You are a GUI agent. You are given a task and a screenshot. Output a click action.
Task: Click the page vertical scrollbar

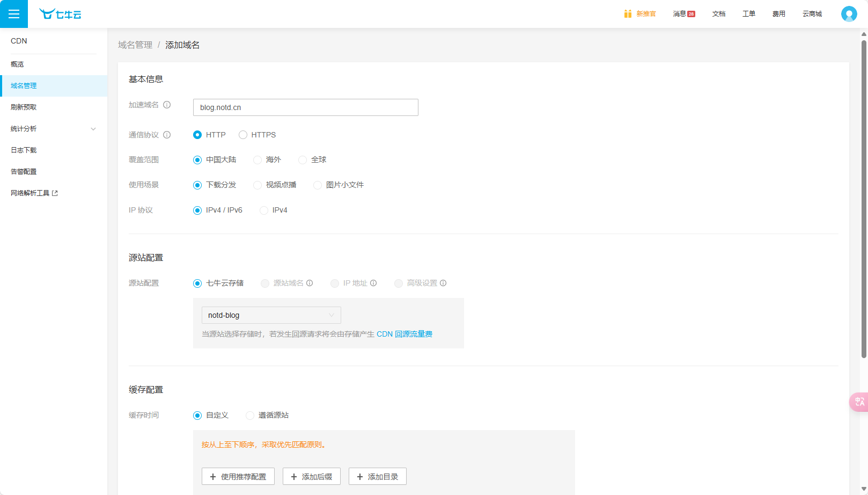[864, 199]
